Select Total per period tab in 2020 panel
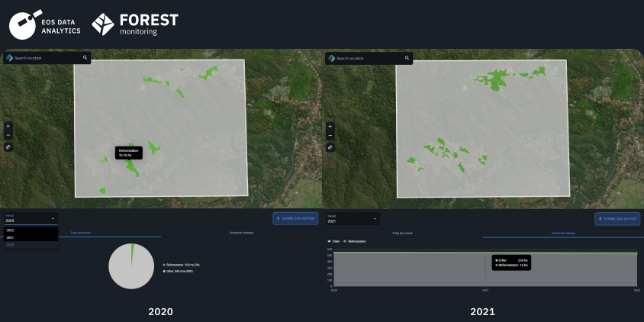 (x=81, y=233)
